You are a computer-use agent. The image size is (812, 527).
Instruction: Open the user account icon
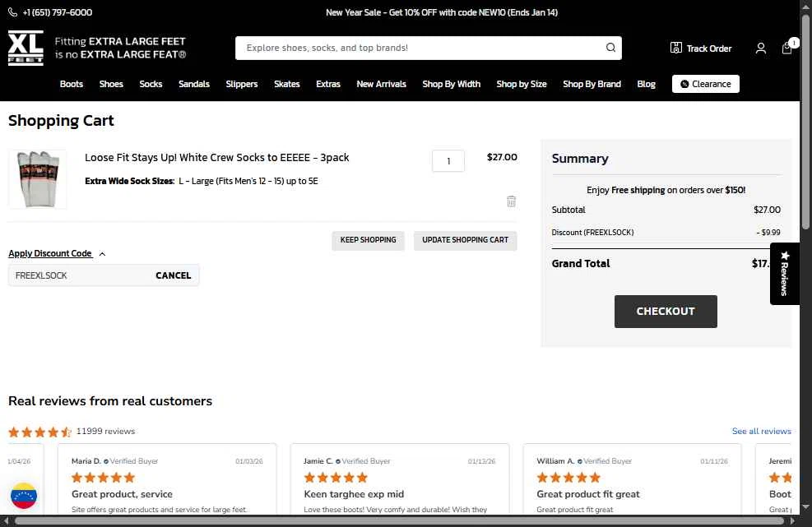pyautogui.click(x=760, y=49)
